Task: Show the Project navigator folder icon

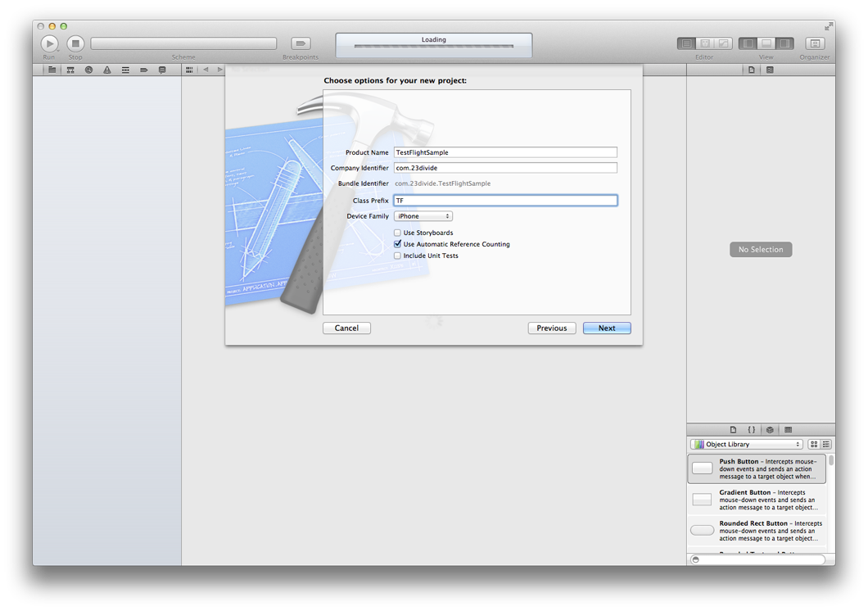Action: 52,70
